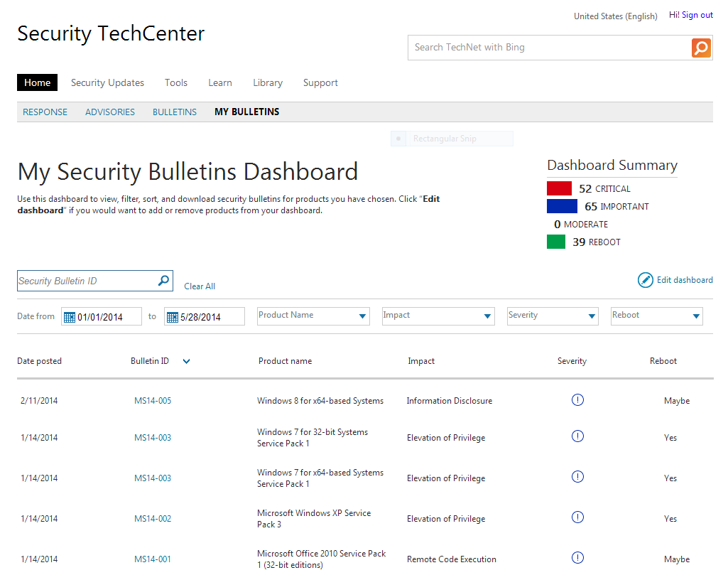Open MS14-003 link for x64-based Systems row
This screenshot has width=728, height=575.
153,478
